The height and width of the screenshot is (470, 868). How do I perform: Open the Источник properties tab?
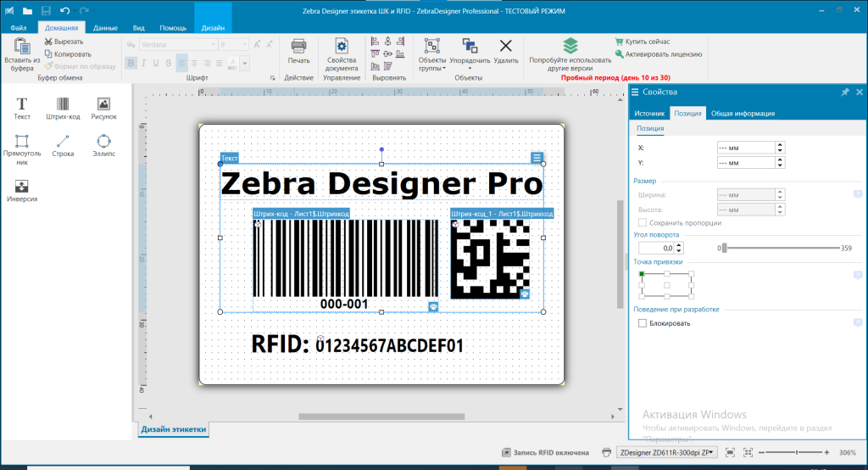pos(648,113)
